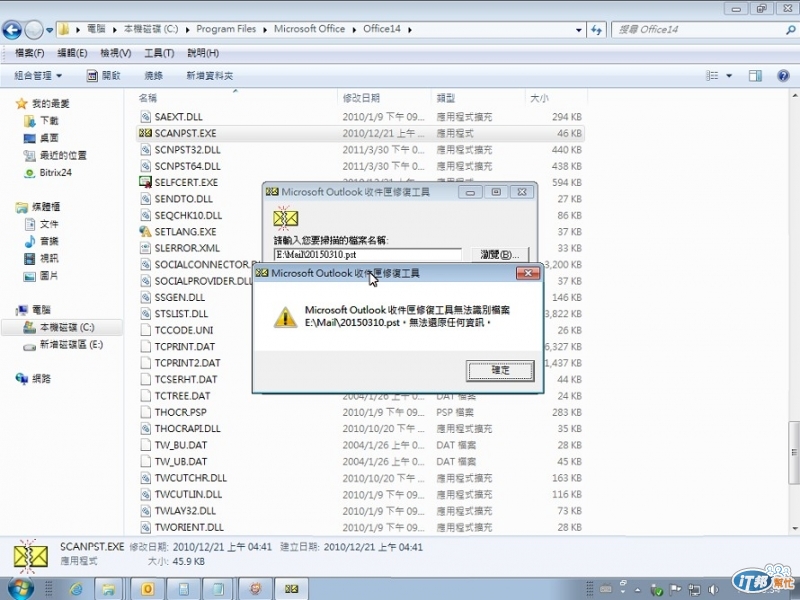Image resolution: width=800 pixels, height=600 pixels.
Task: Click the TCCODE.UNI file icon
Action: click(145, 330)
